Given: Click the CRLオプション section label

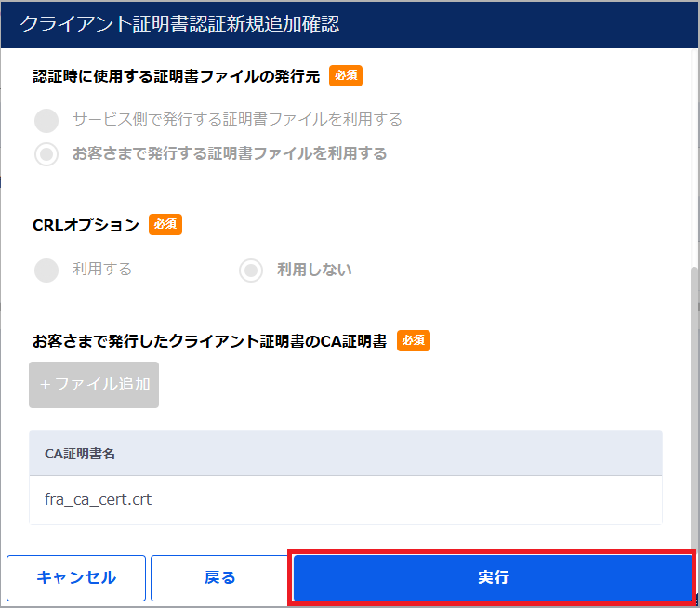Looking at the screenshot, I should point(86,225).
